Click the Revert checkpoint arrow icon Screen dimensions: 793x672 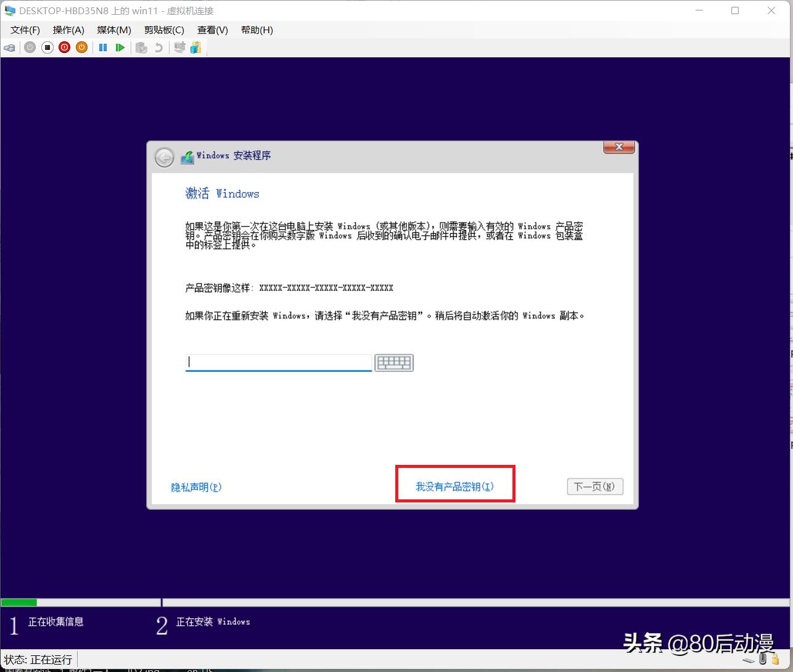pos(158,47)
